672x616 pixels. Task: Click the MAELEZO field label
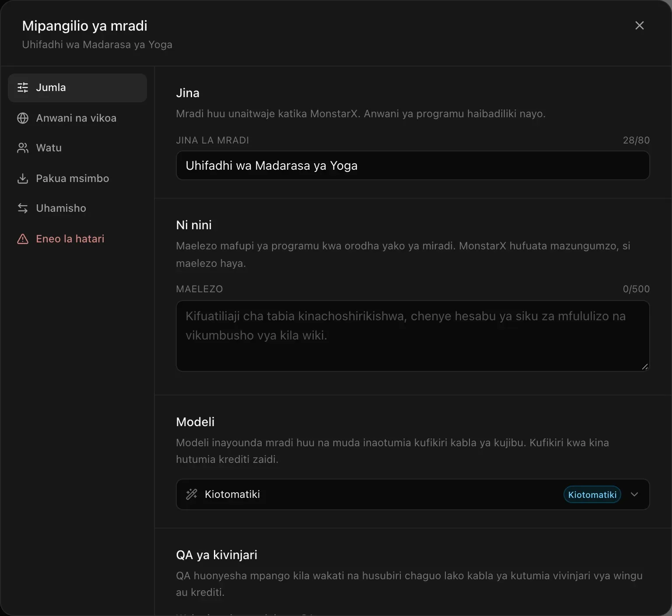(x=199, y=289)
